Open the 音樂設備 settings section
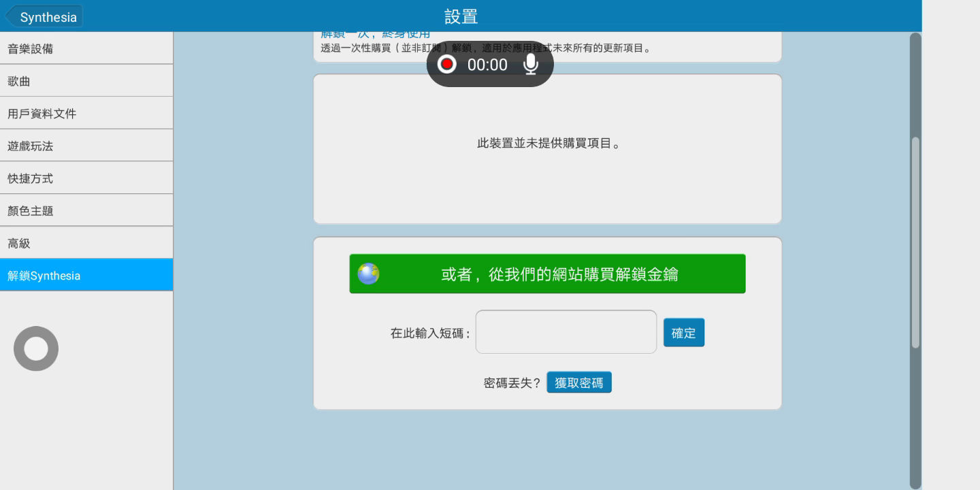980x490 pixels. 86,48
